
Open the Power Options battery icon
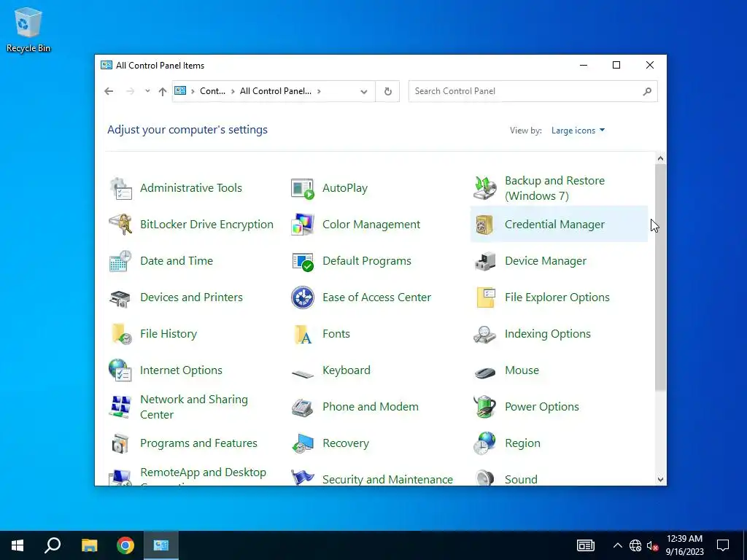(x=485, y=407)
